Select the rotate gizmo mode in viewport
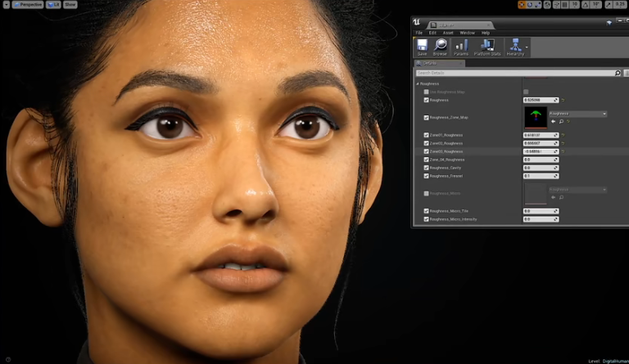629x364 pixels. tap(530, 5)
